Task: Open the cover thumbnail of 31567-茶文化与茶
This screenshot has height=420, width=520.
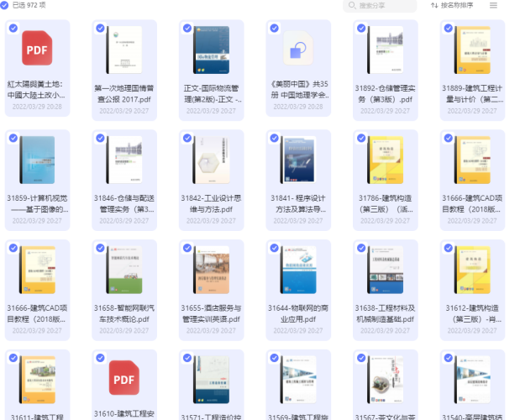Action: (385, 380)
